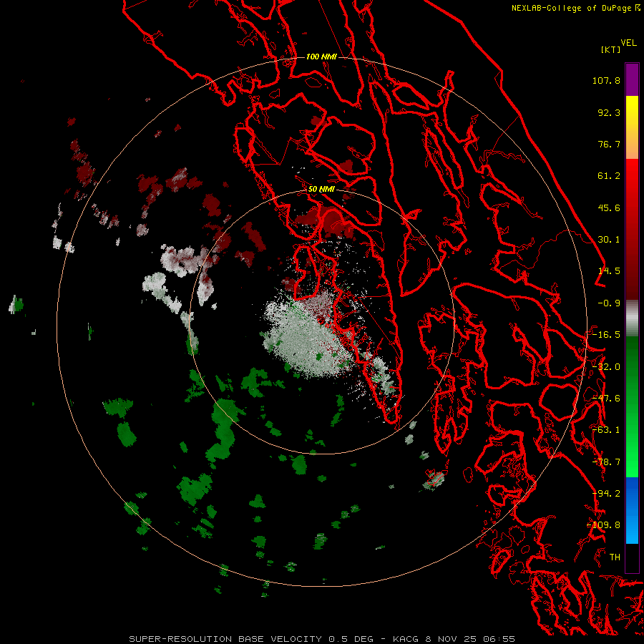
Task: Click the 50 NMI range ring label
Action: pos(321,189)
